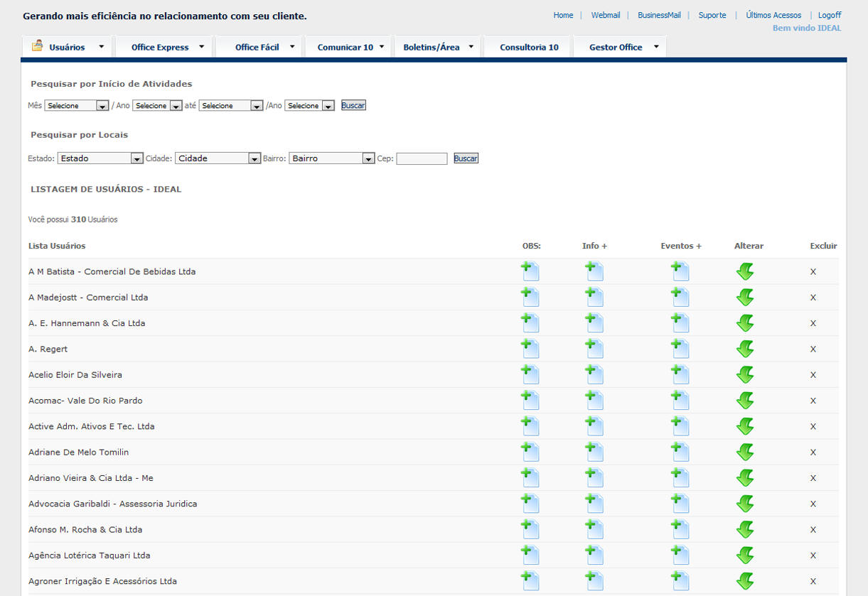This screenshot has height=596, width=868.
Task: Add Eventos + for A M Batista
Action: click(x=680, y=271)
